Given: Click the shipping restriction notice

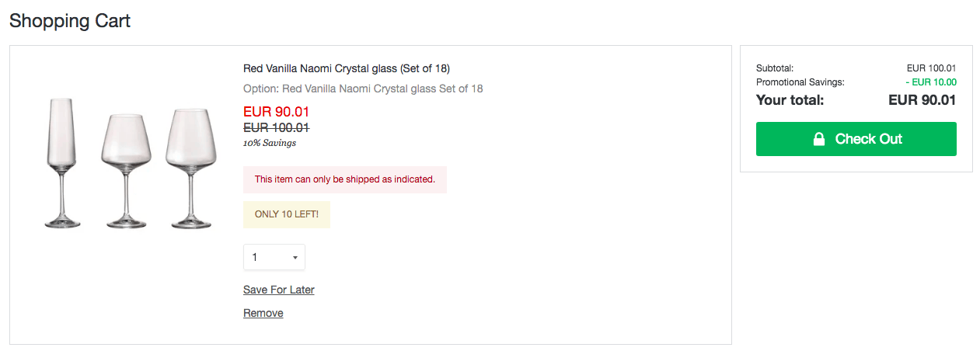Looking at the screenshot, I should click(344, 179).
